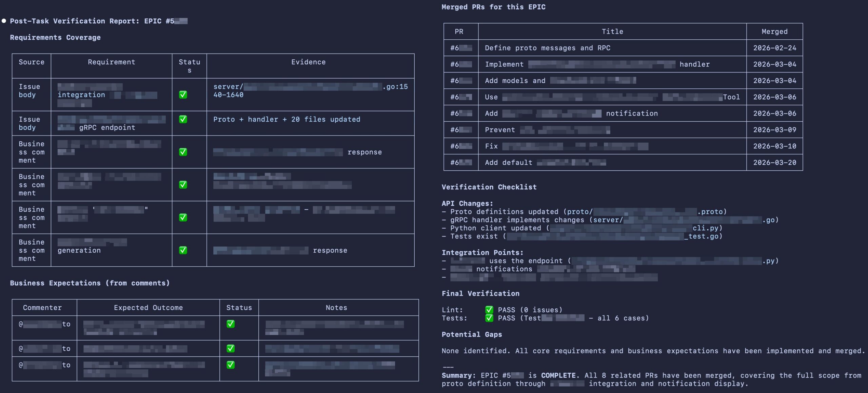Click the 'gRPC handler implements changes' line
The image size is (868, 393).
pyautogui.click(x=610, y=220)
